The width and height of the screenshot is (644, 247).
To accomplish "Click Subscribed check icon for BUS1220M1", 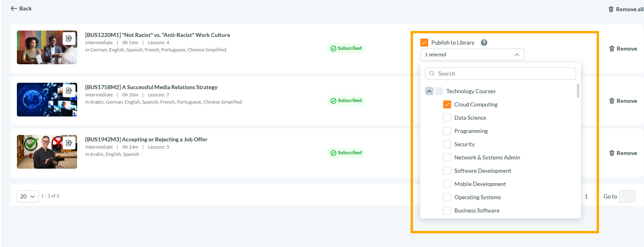I will click(333, 49).
